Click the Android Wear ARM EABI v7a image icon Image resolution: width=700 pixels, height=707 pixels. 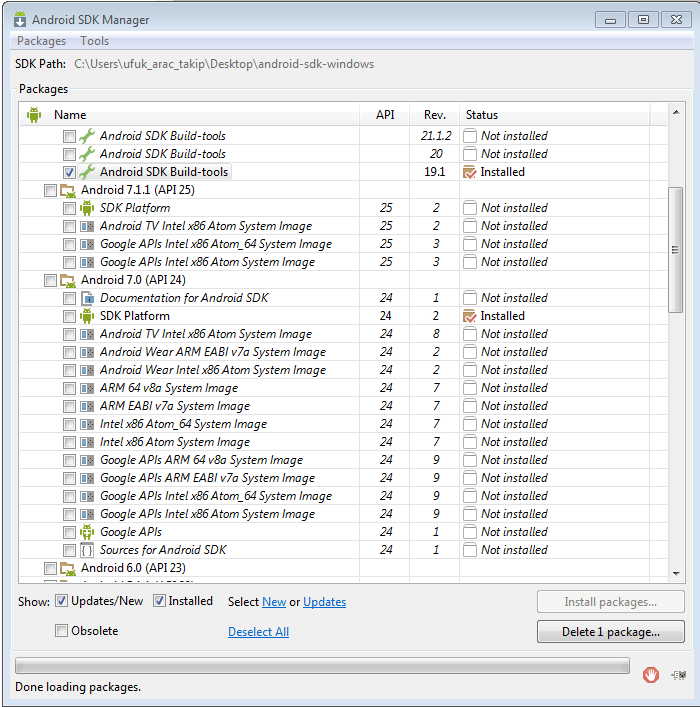87,352
